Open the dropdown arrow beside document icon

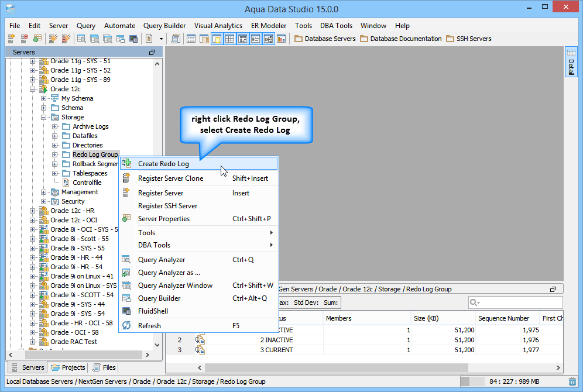pos(161,39)
